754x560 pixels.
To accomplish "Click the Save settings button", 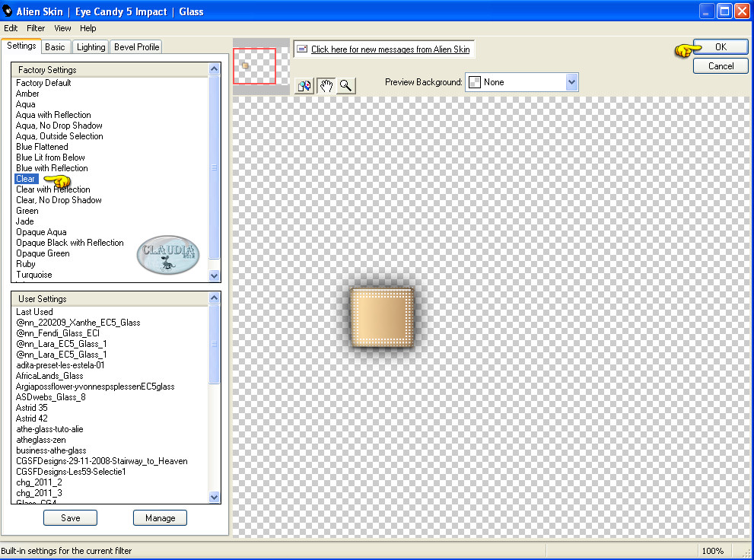I will pos(70,518).
